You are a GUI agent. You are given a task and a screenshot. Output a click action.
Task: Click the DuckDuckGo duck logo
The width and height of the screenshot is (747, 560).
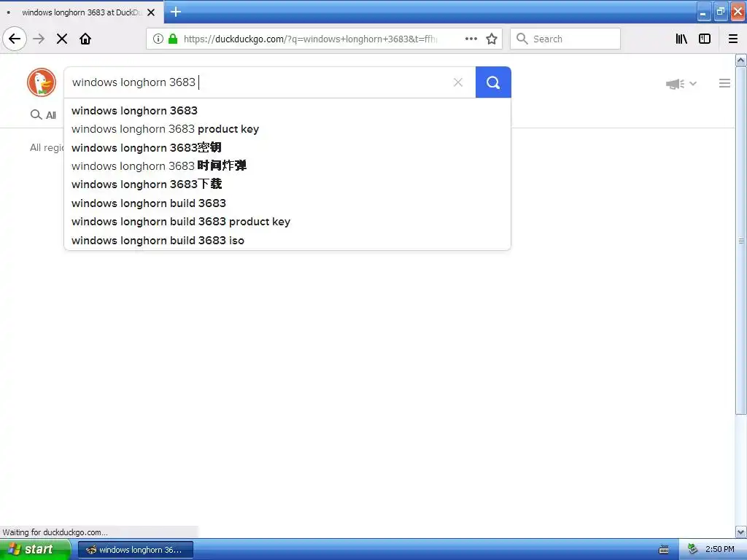42,82
